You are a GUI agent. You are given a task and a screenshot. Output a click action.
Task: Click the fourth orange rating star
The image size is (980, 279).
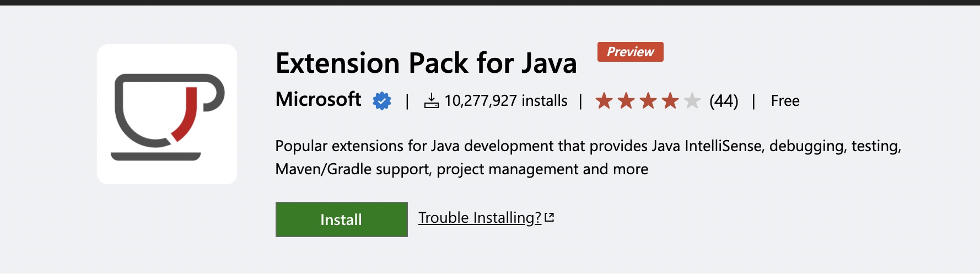pos(670,101)
